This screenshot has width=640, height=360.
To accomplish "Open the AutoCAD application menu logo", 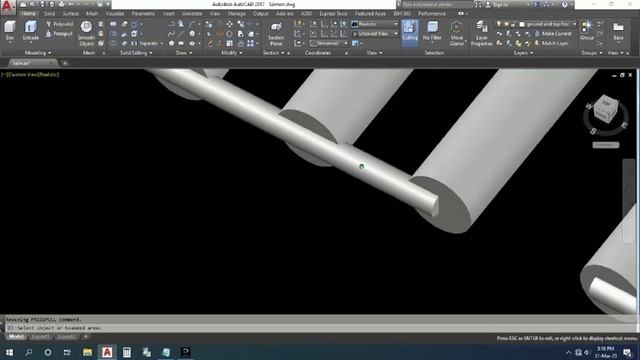I will point(8,7).
